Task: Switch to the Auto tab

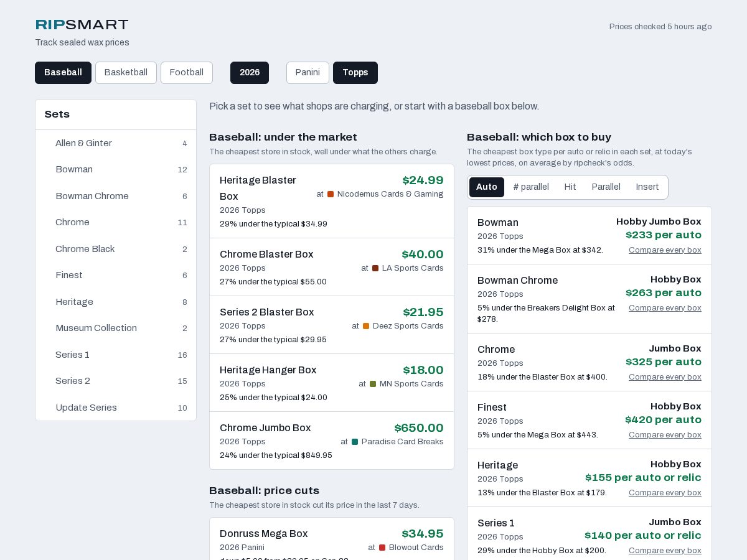Action: pyautogui.click(x=487, y=187)
